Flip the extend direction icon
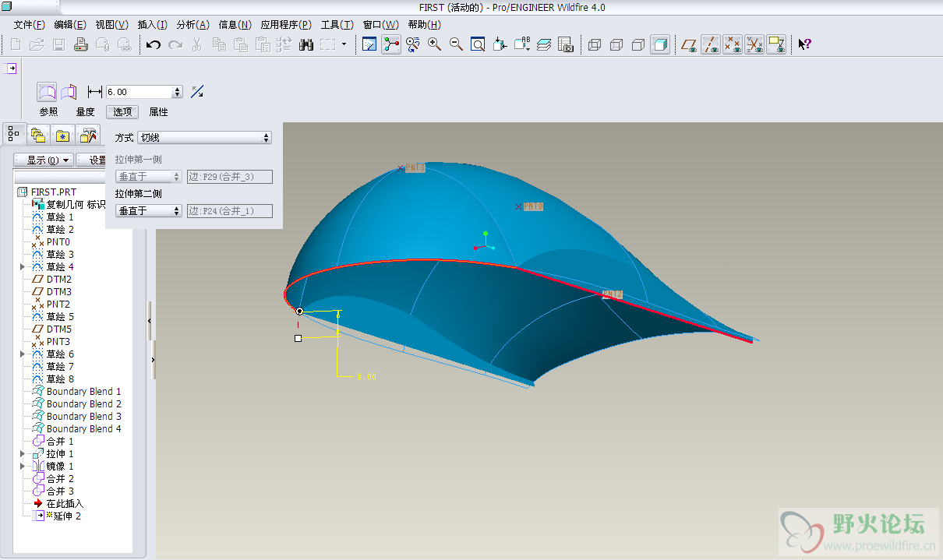This screenshot has width=943, height=560. [x=197, y=92]
